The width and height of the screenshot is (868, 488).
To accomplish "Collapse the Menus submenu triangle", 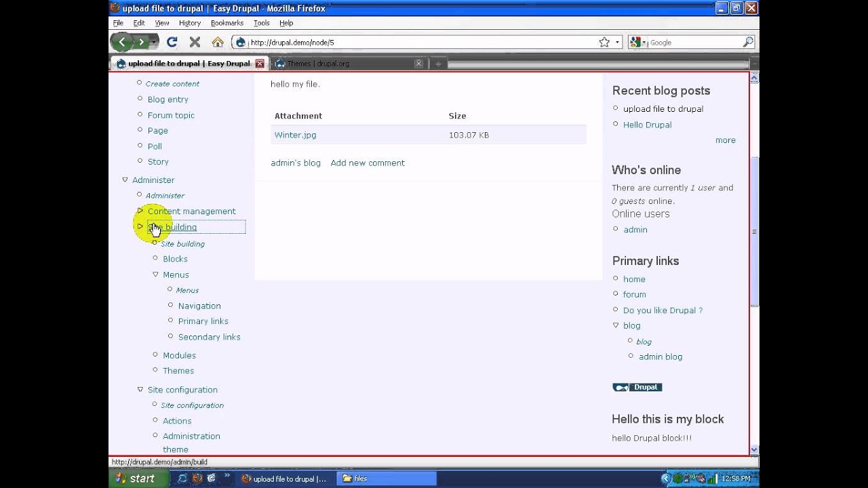I will coord(155,274).
